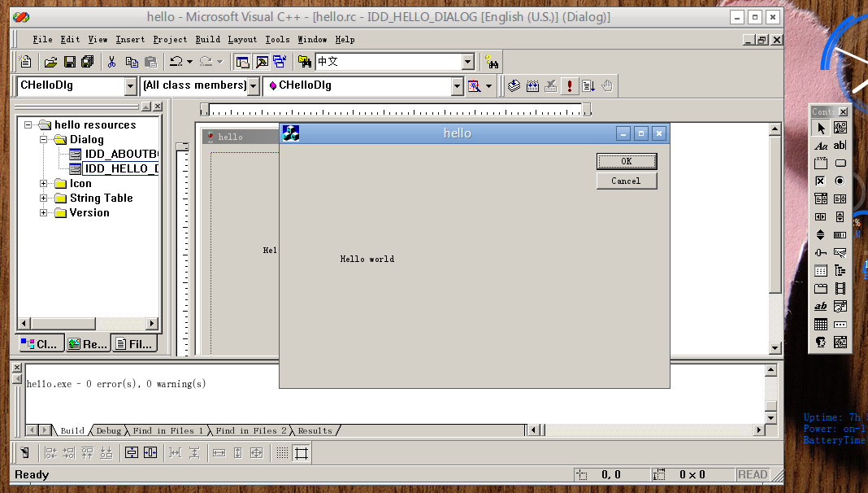
Task: Open the CHelloDlg member function dropdown
Action: (x=457, y=86)
